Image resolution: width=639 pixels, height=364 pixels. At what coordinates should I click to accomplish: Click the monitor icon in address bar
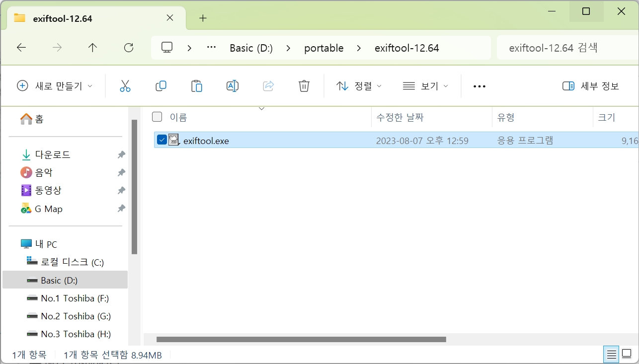pos(167,48)
